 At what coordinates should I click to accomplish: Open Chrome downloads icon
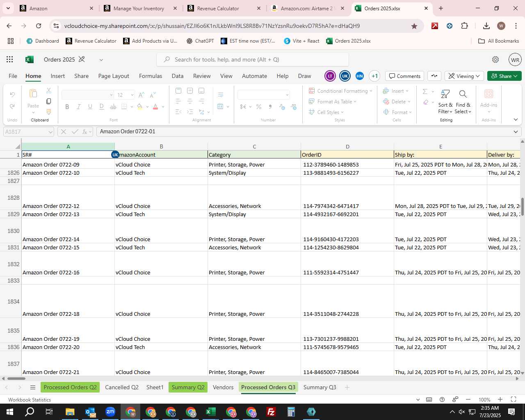[x=486, y=26]
